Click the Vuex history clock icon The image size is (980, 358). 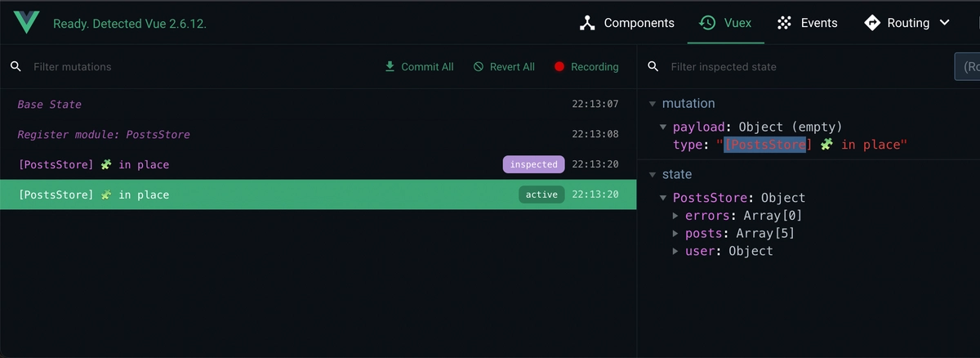click(x=707, y=23)
